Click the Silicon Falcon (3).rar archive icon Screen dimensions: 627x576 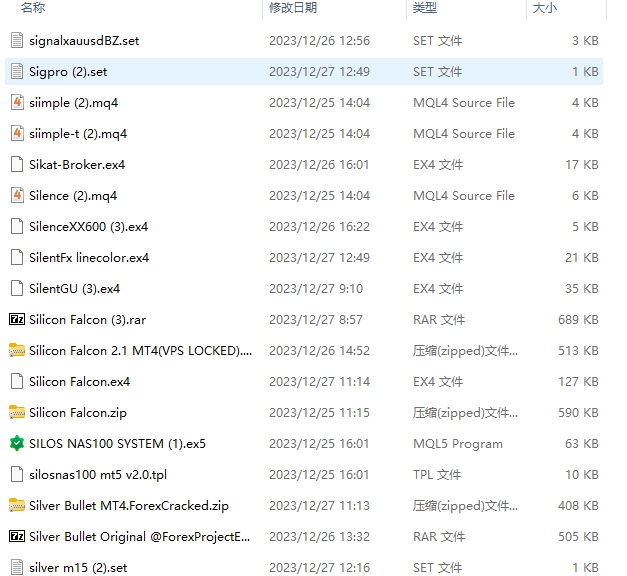[x=16, y=320]
